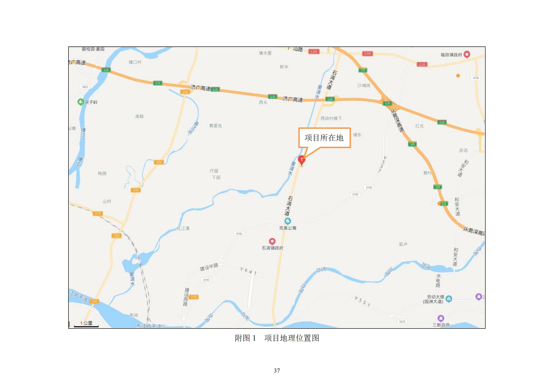
Task: Click the red number 1 location pin
Action: point(301,160)
